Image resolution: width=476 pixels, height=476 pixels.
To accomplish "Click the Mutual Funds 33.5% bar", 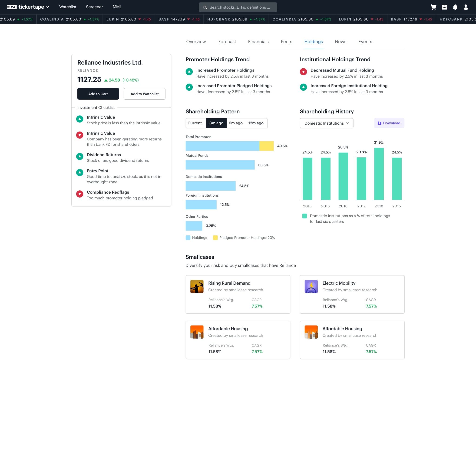I will [220, 165].
